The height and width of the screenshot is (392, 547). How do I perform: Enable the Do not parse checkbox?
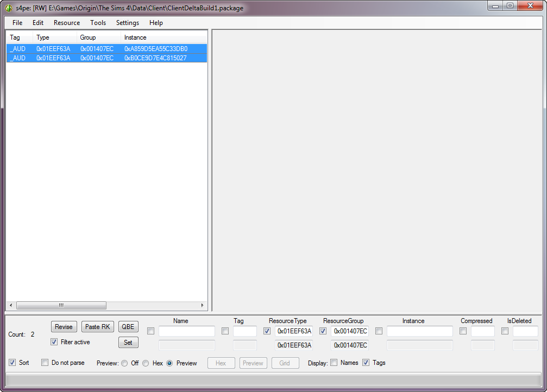(45, 362)
